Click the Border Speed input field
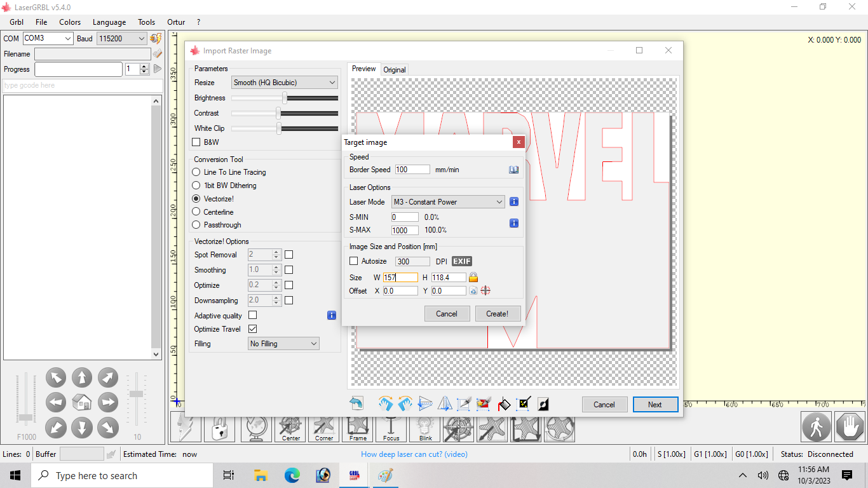The width and height of the screenshot is (868, 488). tap(412, 170)
